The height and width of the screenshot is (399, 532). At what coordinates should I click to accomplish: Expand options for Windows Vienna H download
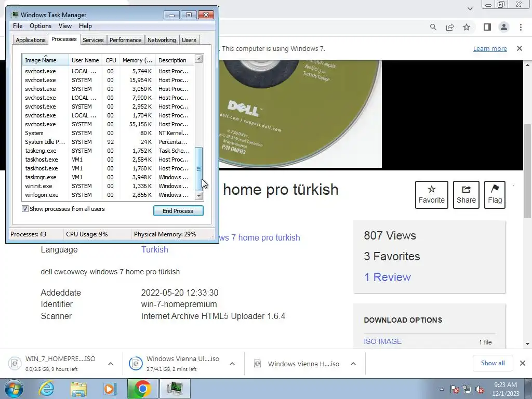(x=353, y=364)
